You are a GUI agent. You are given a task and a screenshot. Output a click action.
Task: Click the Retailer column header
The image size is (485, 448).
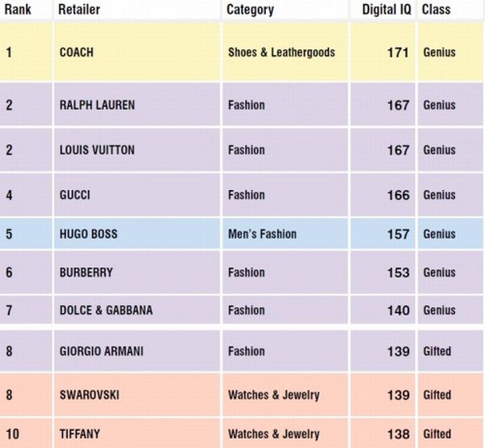[79, 9]
